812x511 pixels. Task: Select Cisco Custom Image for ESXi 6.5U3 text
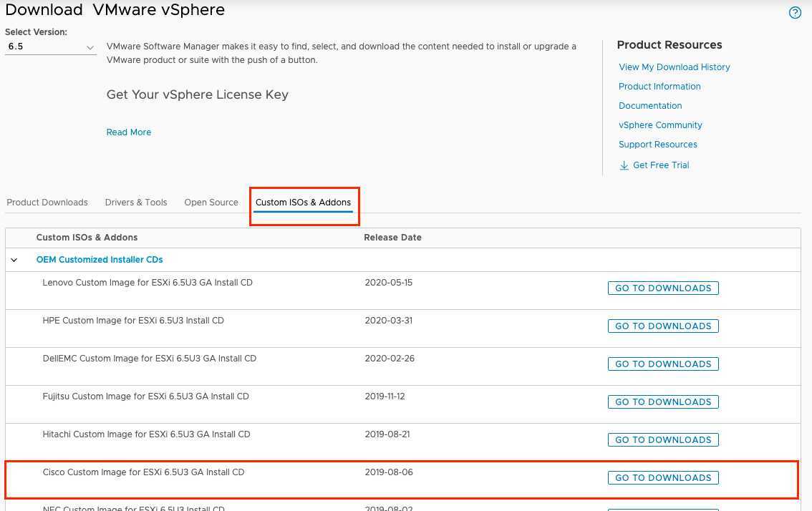tap(143, 472)
